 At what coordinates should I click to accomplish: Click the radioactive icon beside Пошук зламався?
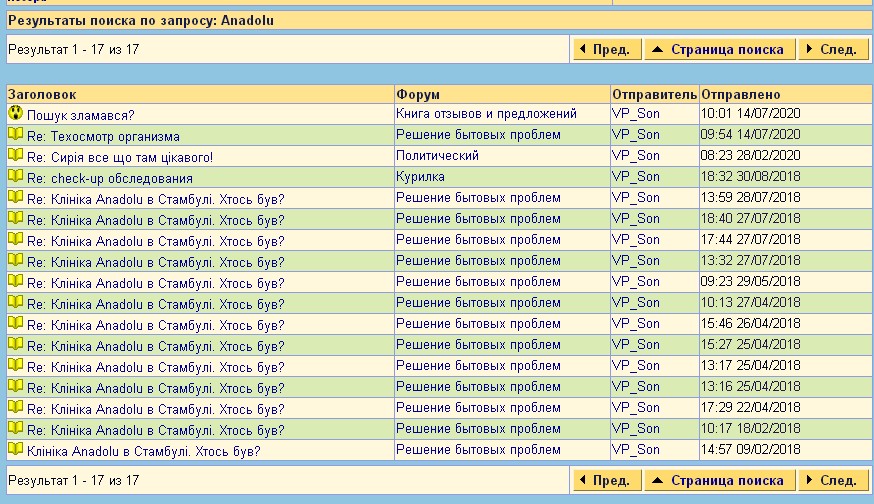[x=15, y=114]
